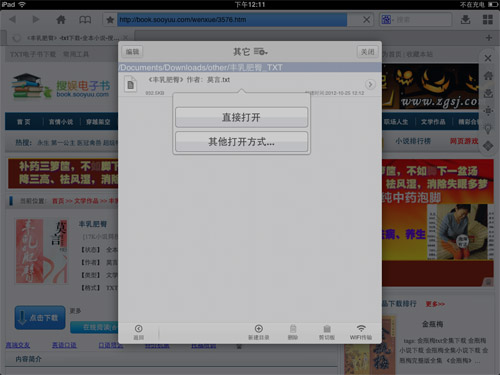500x375 pixels.
Task: Tap the fullscreen icon in side toolbar
Action: [x=488, y=110]
